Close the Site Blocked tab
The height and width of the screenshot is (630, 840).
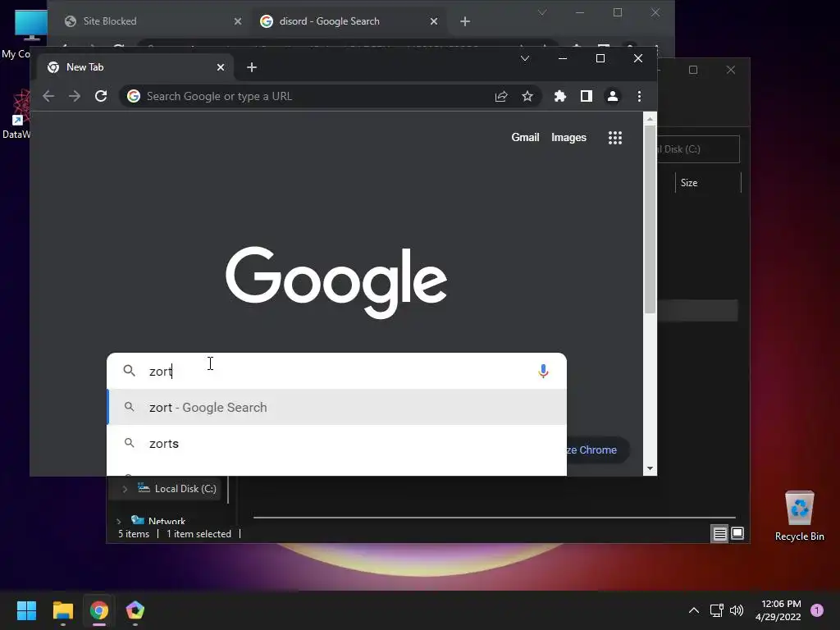[x=238, y=21]
